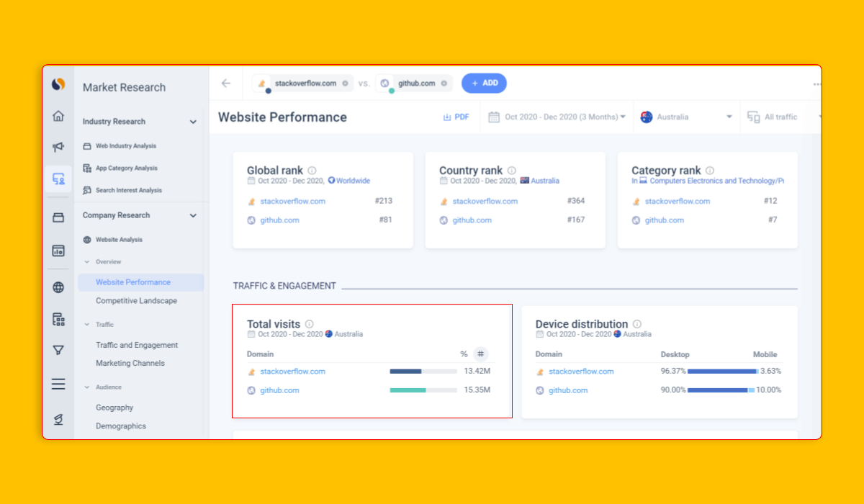Click github.com total visits bar

pos(423,390)
